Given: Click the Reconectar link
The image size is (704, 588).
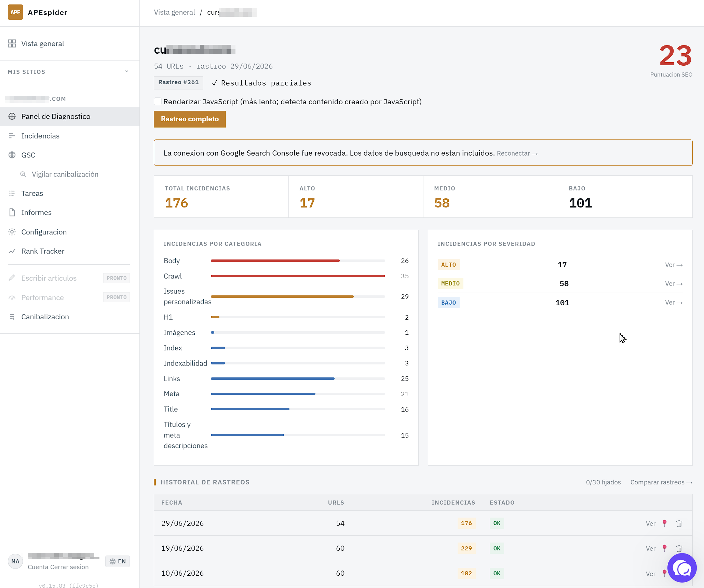Looking at the screenshot, I should [x=517, y=153].
